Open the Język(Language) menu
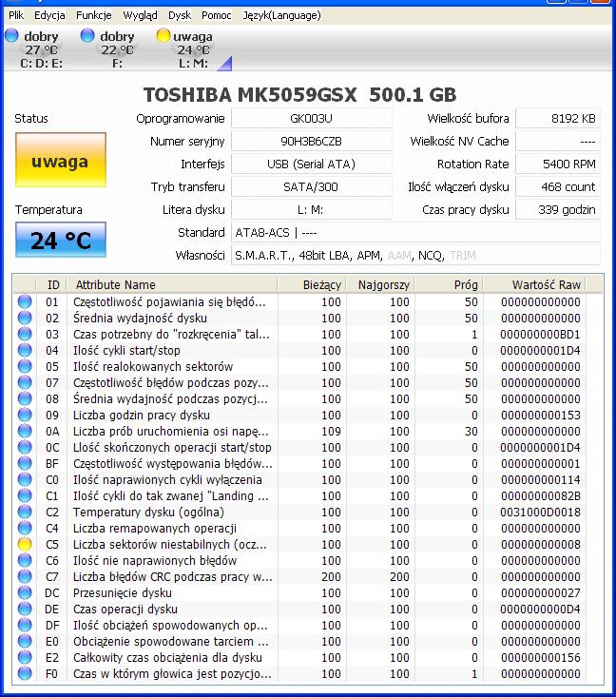The width and height of the screenshot is (616, 697). pos(281,15)
